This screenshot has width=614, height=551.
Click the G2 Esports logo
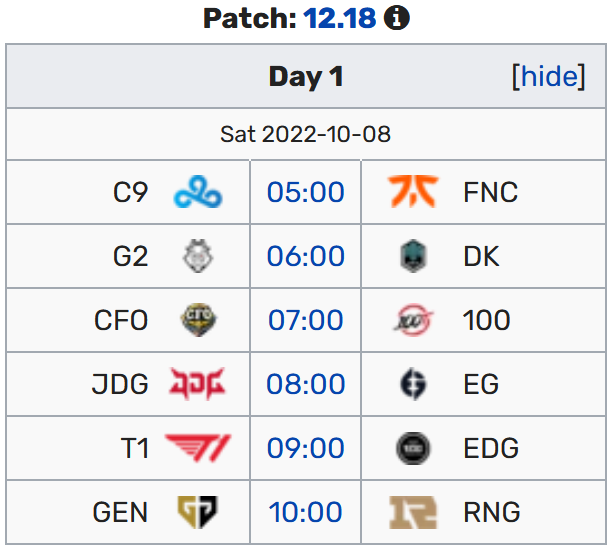[x=197, y=256]
